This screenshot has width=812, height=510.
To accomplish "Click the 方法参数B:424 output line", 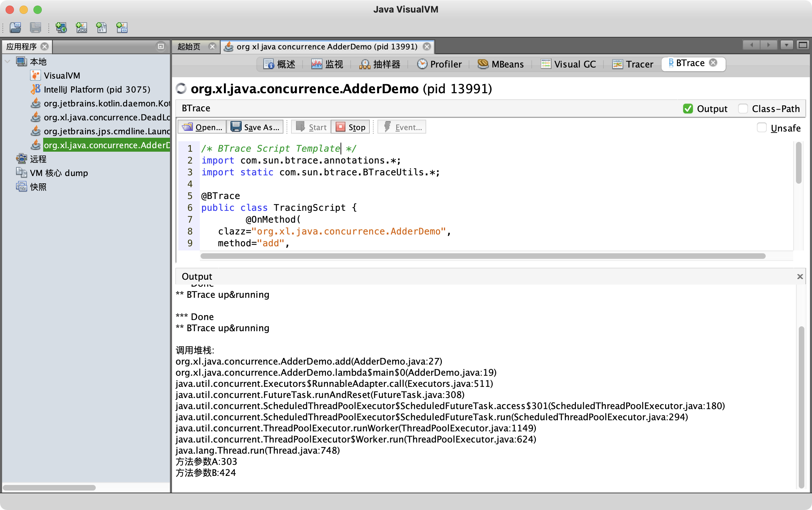I will pos(206,473).
